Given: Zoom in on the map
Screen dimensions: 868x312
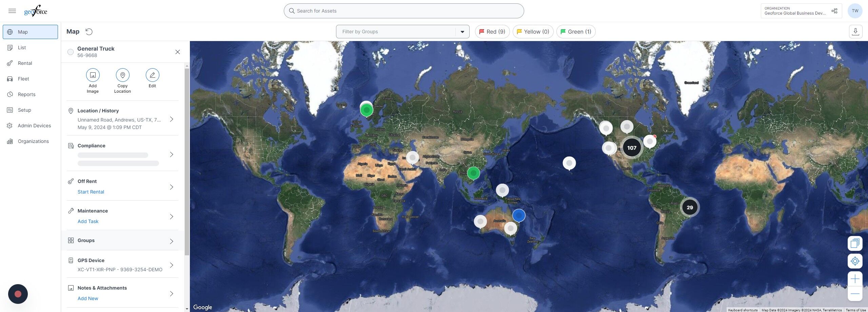Looking at the screenshot, I should [x=855, y=279].
